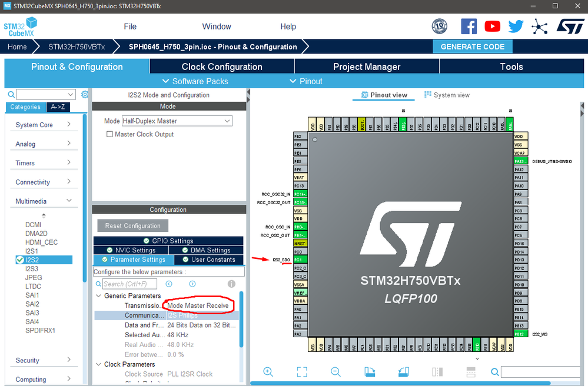Open the category settings gear icon

pos(85,94)
